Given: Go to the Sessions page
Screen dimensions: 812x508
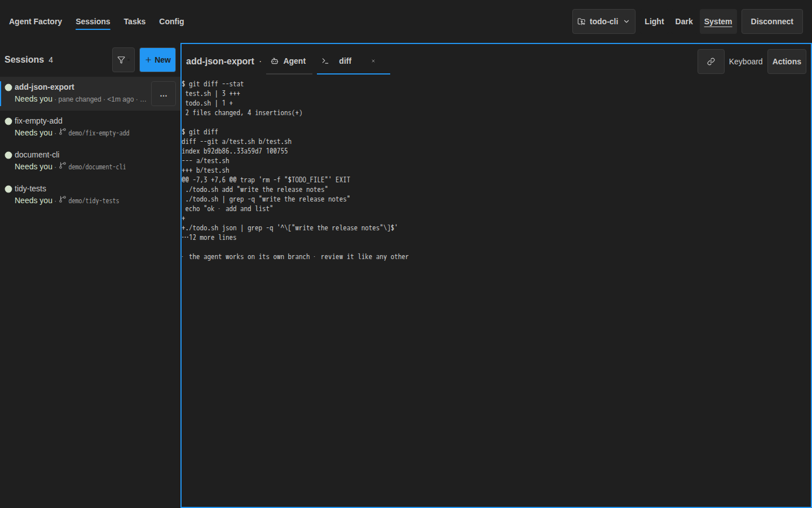Looking at the screenshot, I should click(x=93, y=21).
